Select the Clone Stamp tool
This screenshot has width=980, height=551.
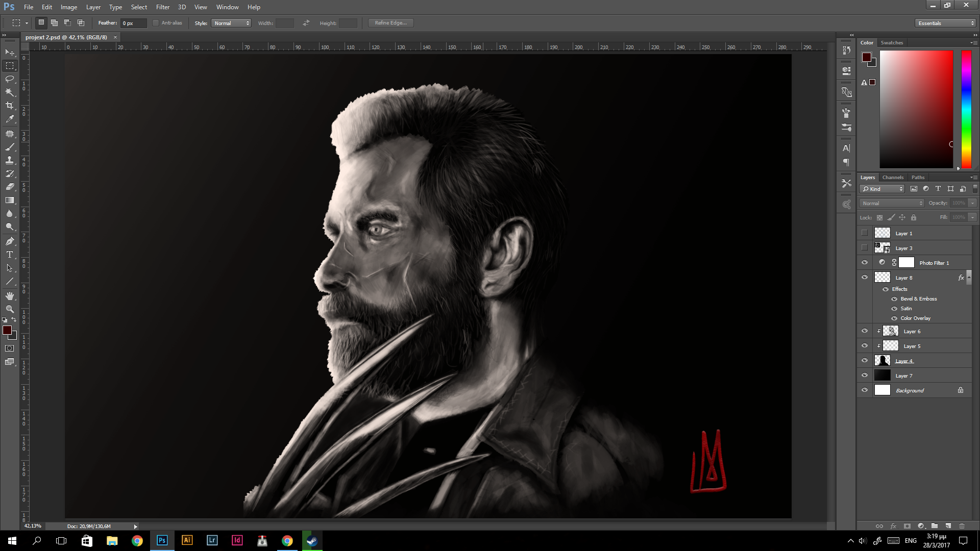tap(10, 160)
